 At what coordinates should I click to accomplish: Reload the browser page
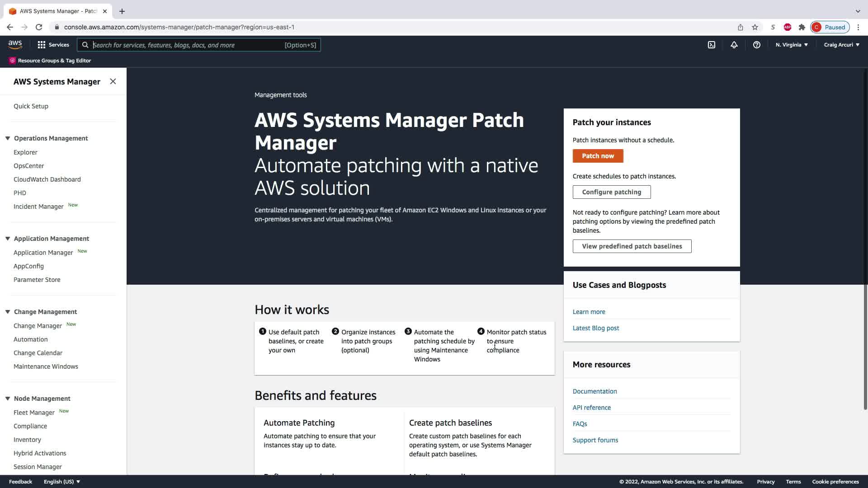39,27
